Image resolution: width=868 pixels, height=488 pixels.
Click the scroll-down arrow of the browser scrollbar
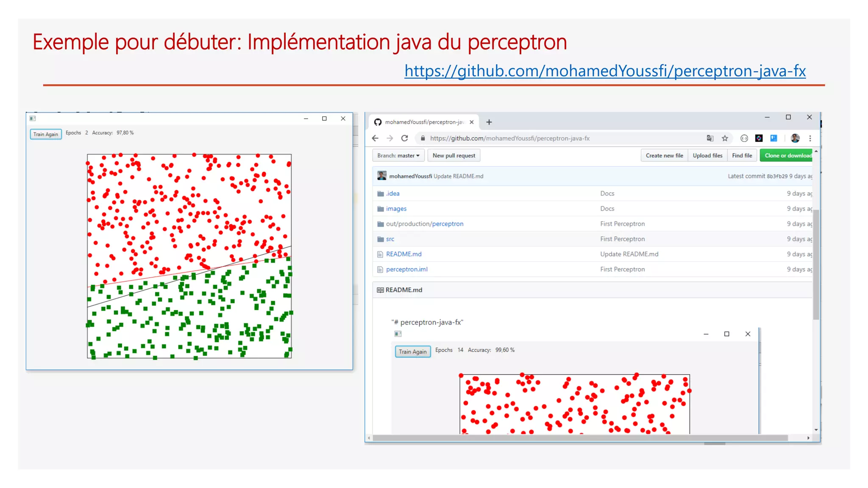[816, 430]
